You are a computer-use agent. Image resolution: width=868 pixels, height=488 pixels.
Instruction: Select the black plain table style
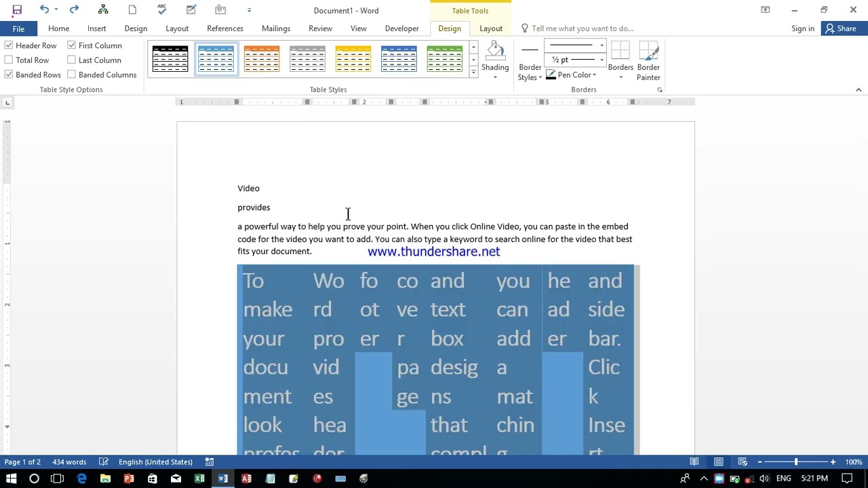170,59
